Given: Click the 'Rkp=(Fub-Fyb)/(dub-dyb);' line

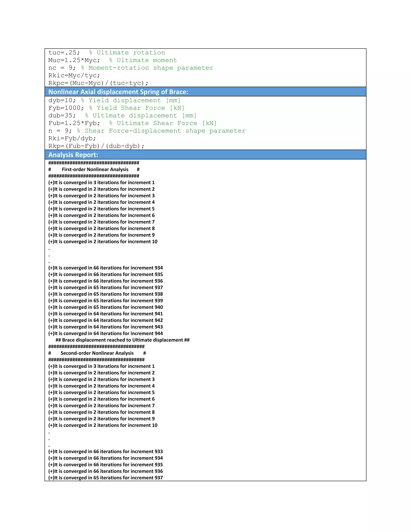Looking at the screenshot, I should tap(96, 146).
